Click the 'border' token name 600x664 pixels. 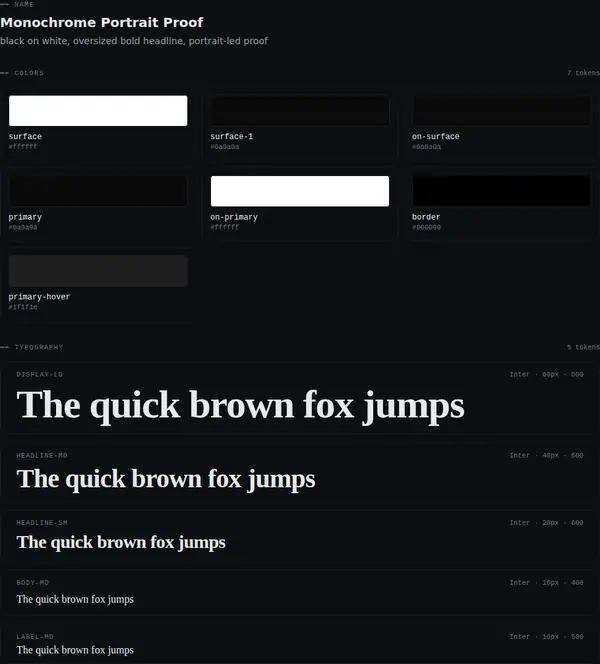[426, 217]
